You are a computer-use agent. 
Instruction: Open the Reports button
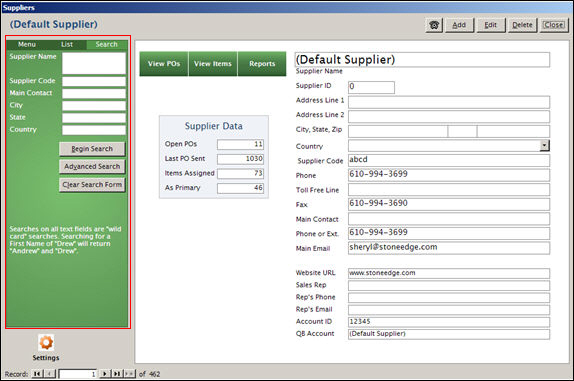[x=262, y=64]
